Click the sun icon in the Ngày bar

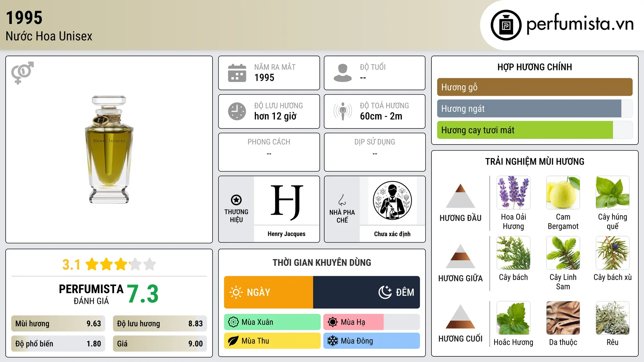236,292
